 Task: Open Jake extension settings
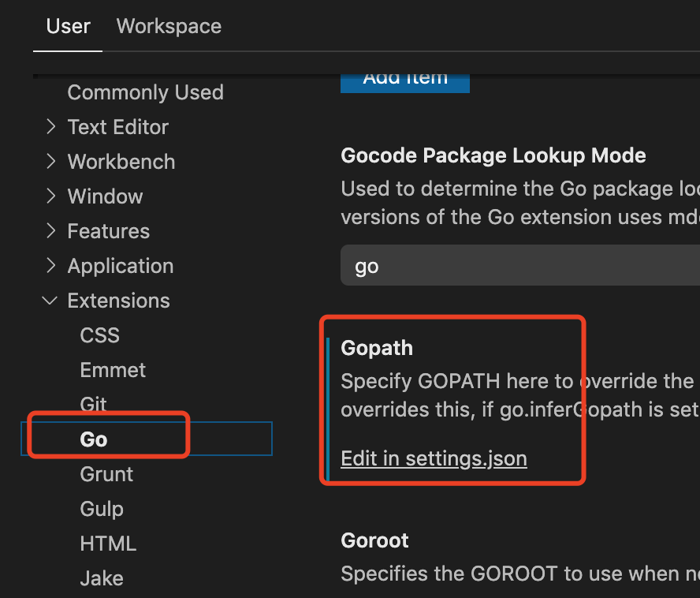point(102,578)
